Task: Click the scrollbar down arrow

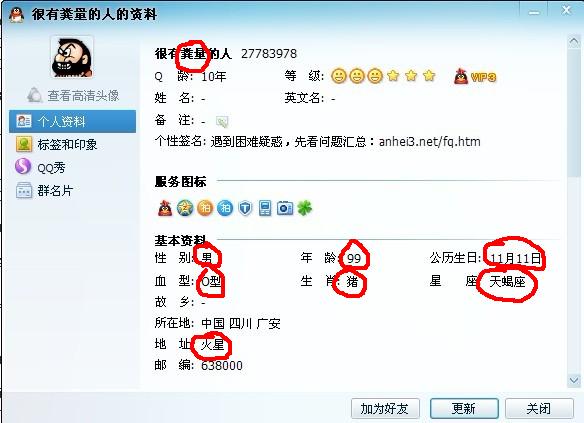Action: [x=574, y=381]
